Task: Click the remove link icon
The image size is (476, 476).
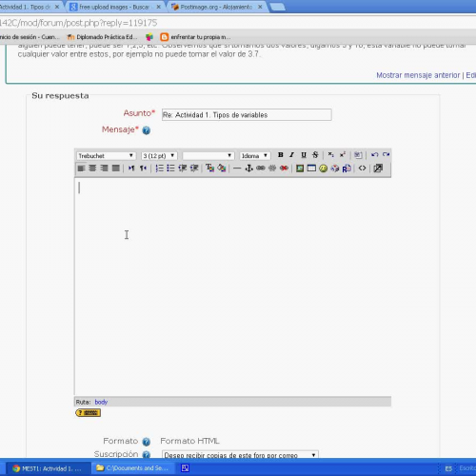Action: point(272,169)
